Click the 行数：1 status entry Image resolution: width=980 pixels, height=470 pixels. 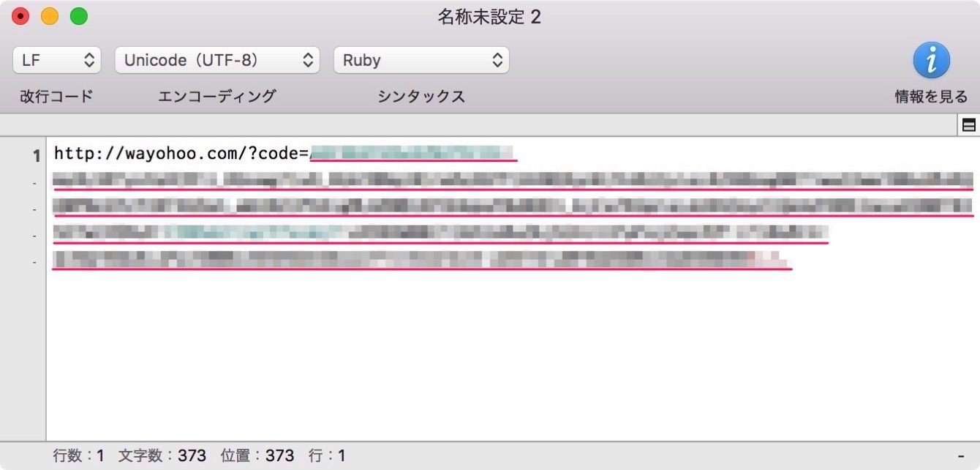78,456
